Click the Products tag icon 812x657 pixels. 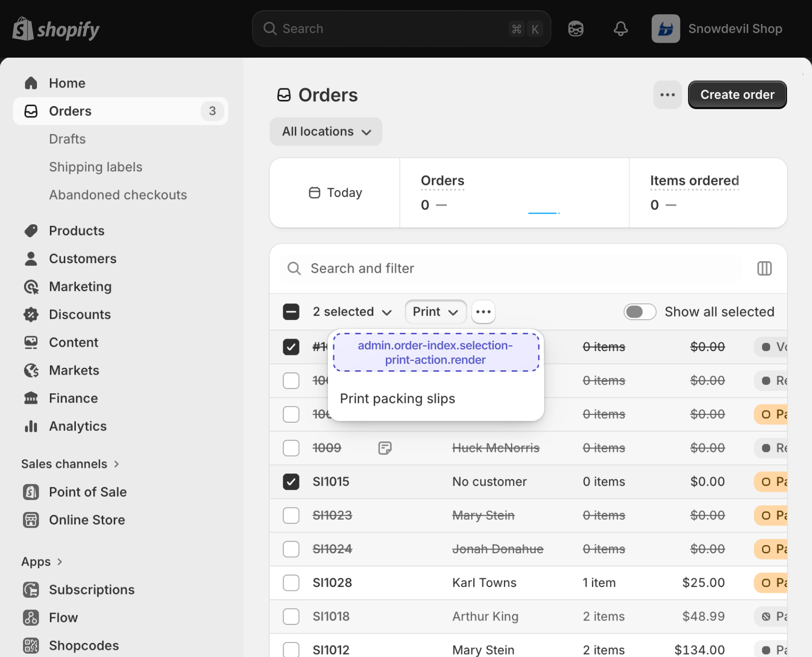(x=31, y=231)
